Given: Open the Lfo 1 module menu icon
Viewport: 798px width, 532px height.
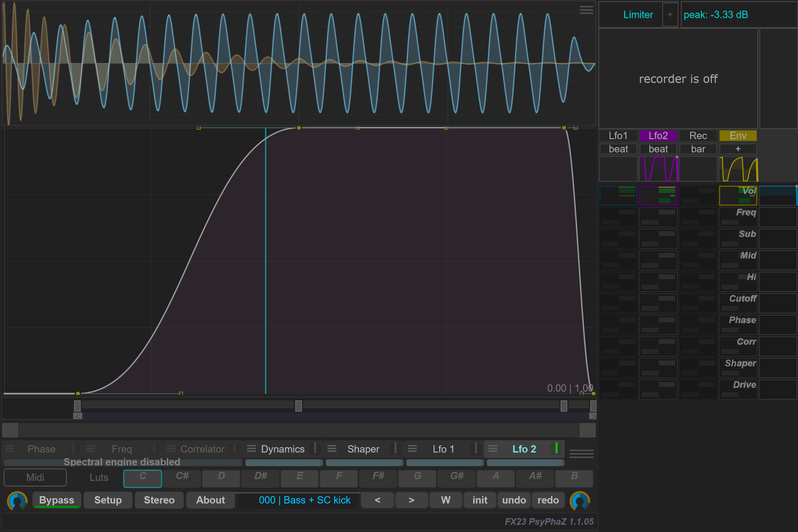Looking at the screenshot, I should [412, 449].
